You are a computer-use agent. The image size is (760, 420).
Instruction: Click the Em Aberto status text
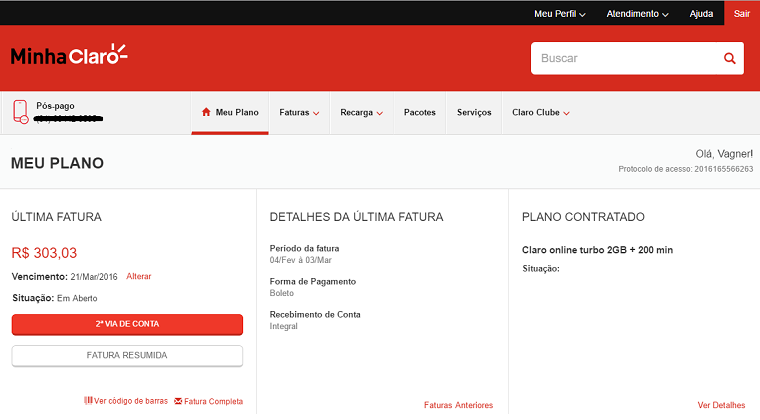77,298
